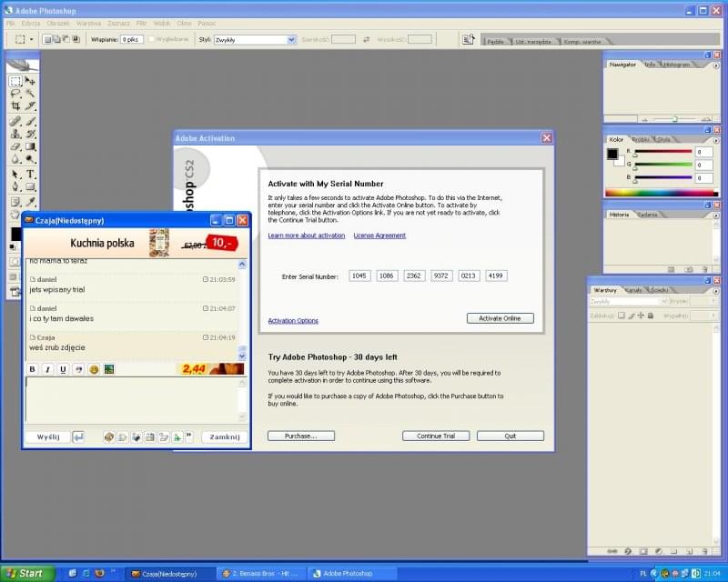
Task: Click the Activate Online button
Action: pyautogui.click(x=500, y=318)
